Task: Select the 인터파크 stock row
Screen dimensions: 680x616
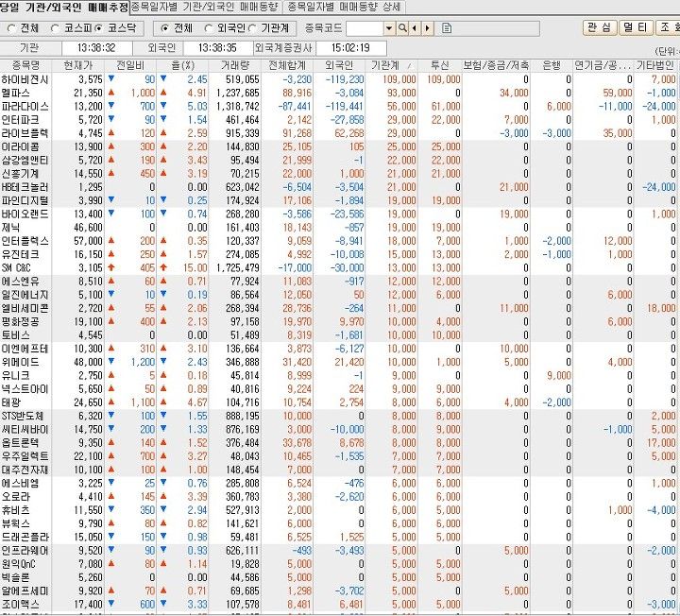Action: [x=338, y=120]
